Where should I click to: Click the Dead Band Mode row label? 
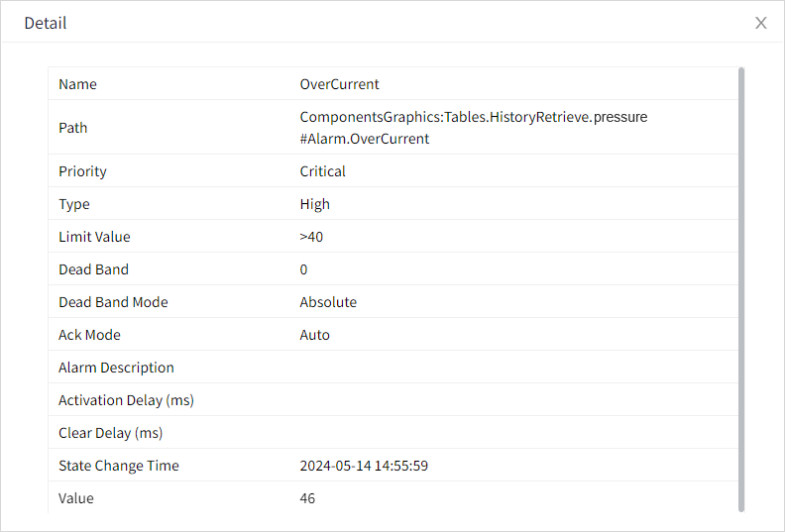coord(113,302)
